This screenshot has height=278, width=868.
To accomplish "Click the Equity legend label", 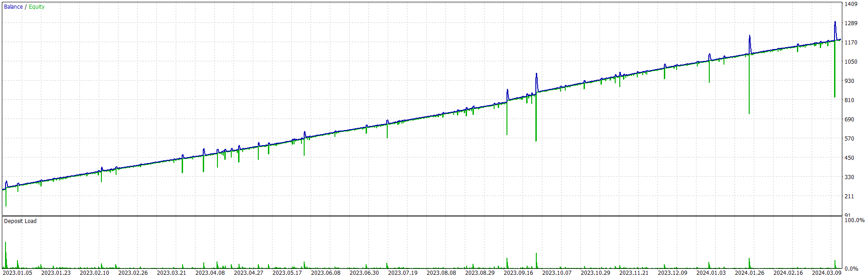I will click(37, 7).
